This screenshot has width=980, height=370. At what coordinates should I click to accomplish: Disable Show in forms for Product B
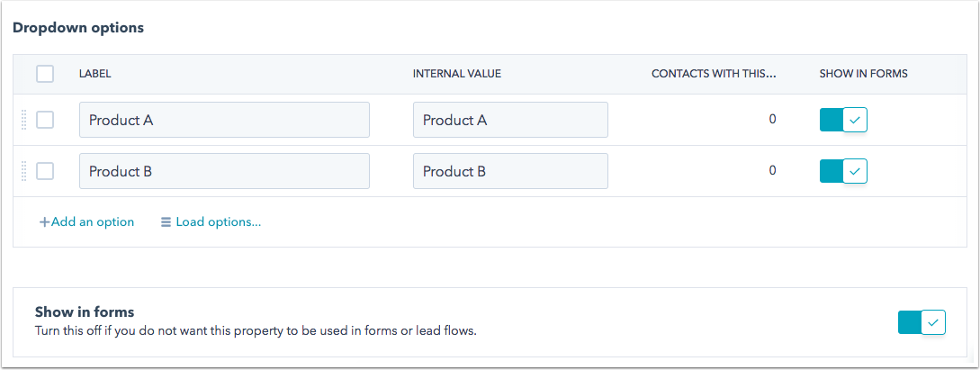click(x=843, y=171)
